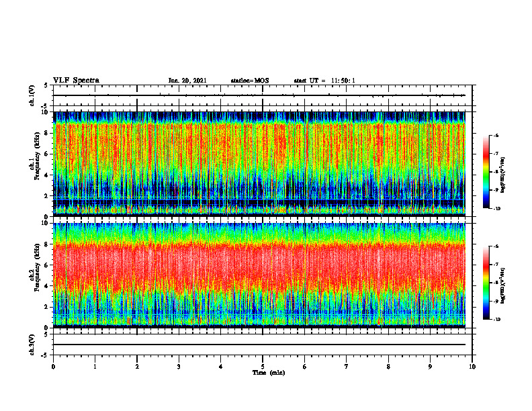Select the 'start UT = 11:50: 1' text
The image size is (532, 411).
click(x=324, y=81)
